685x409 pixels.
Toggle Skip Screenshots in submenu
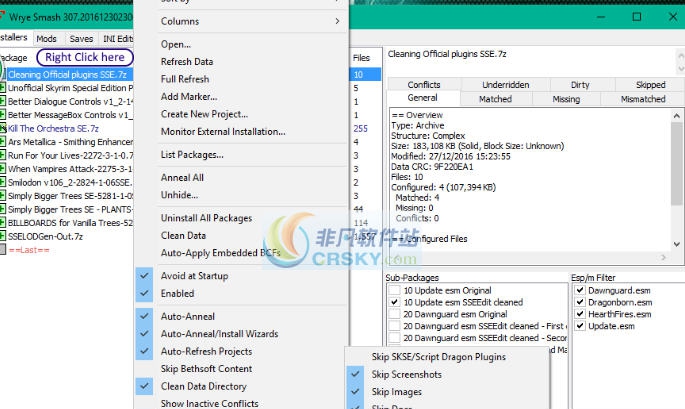447,374
